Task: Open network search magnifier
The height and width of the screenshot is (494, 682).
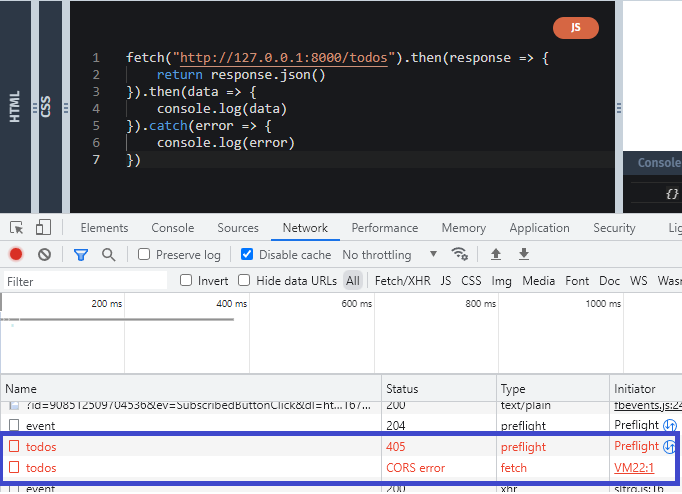Action: [109, 254]
